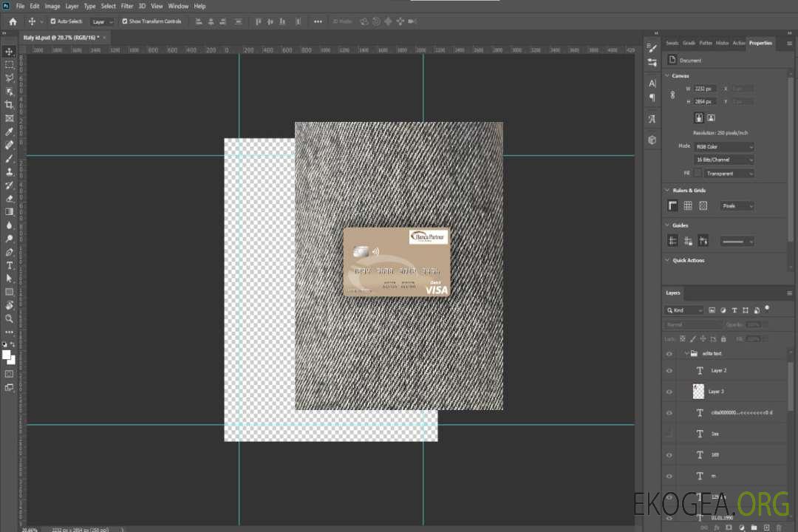Choose the Lasso tool
798x532 pixels.
click(10, 78)
